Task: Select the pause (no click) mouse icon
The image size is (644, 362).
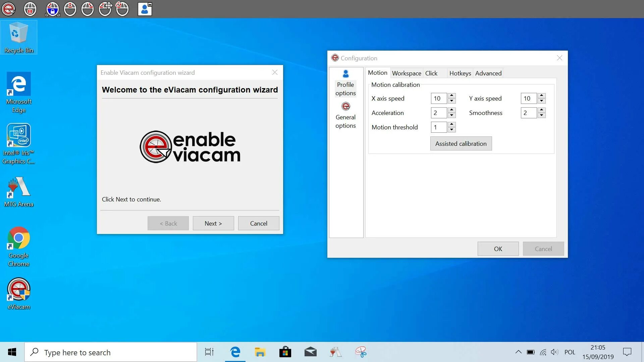Action: pyautogui.click(x=30, y=9)
